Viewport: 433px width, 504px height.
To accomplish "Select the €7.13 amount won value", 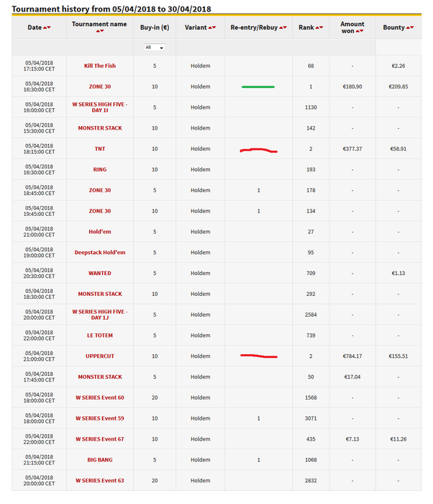I will point(352,439).
